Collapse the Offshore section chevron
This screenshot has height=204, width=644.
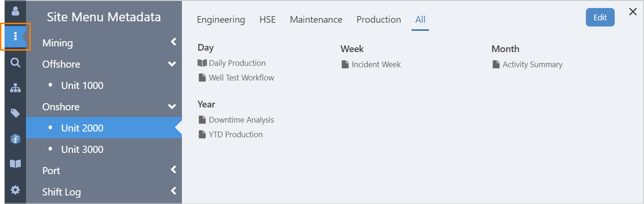pos(172,64)
